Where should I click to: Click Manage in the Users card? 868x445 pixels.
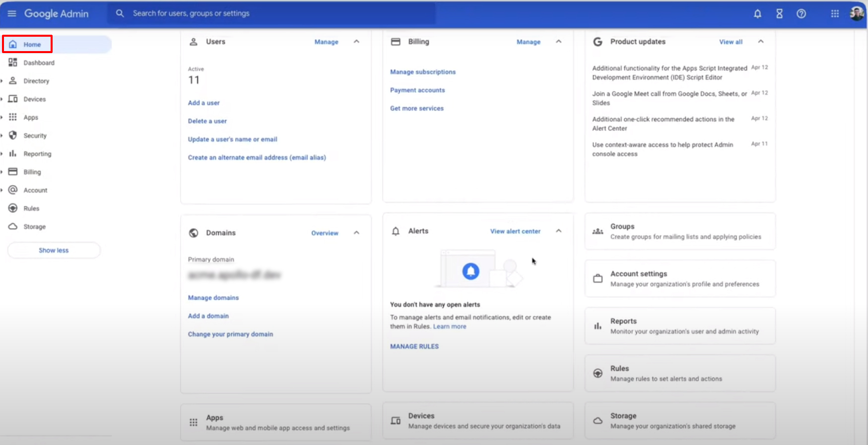tap(327, 42)
